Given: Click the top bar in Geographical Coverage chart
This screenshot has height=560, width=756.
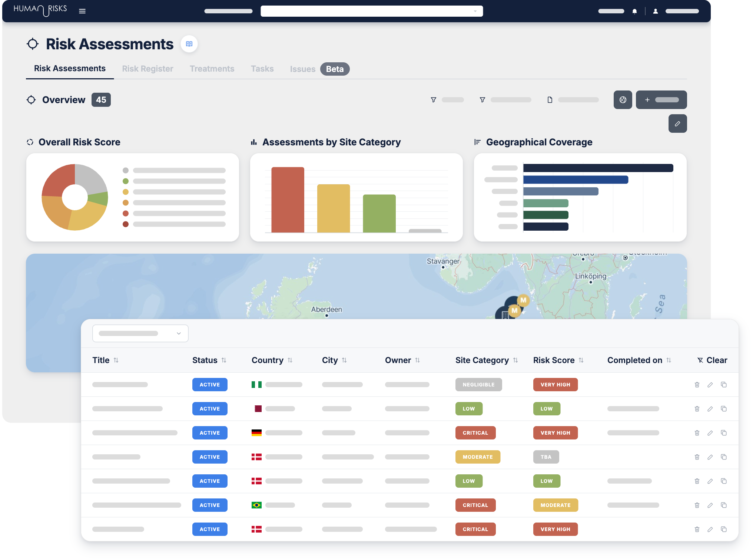Looking at the screenshot, I should coord(598,168).
